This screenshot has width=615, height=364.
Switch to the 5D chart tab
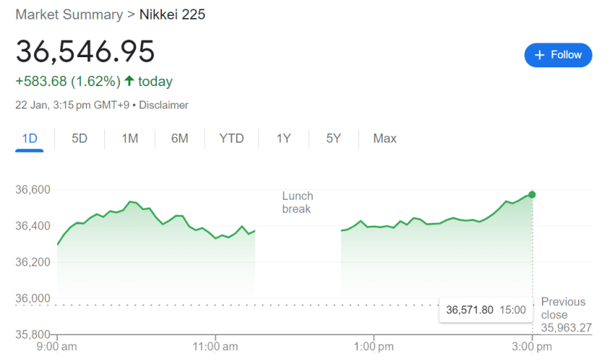80,138
